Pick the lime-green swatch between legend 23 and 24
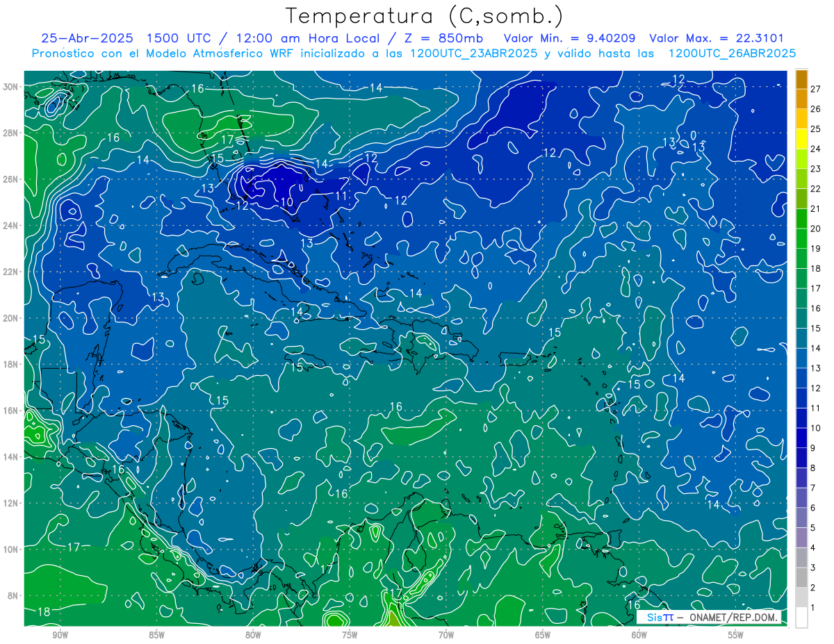The image size is (834, 644). pyautogui.click(x=801, y=158)
